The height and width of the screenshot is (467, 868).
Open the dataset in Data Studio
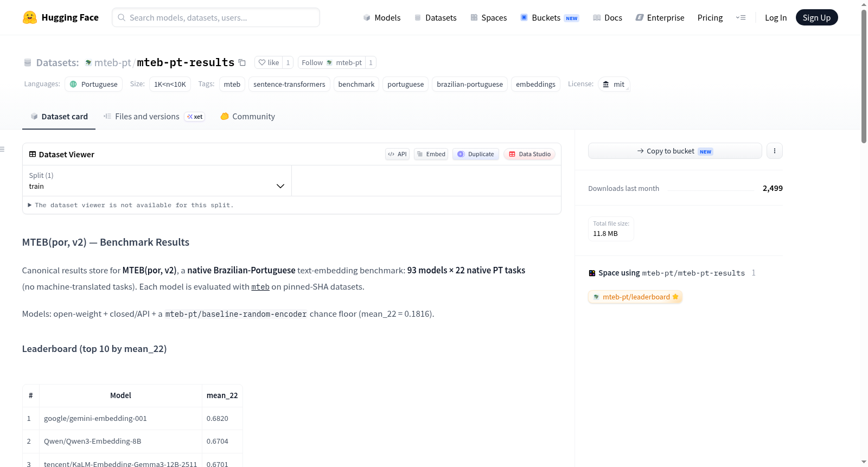click(529, 154)
